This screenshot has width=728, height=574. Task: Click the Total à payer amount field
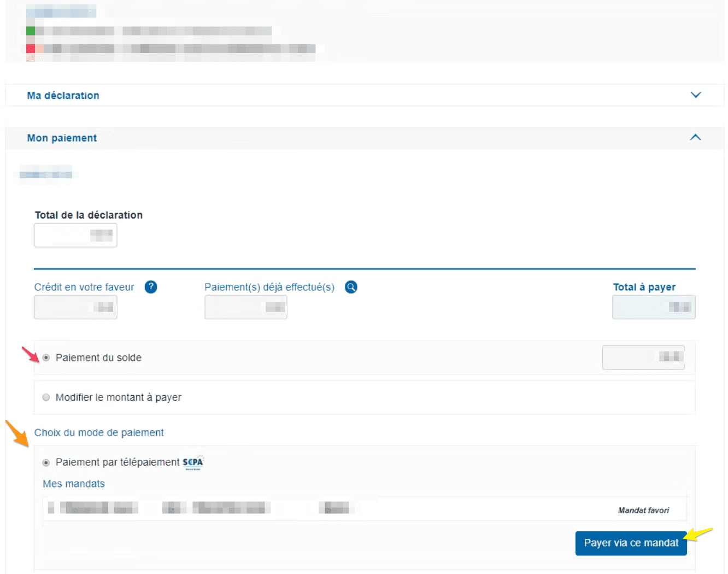point(653,307)
